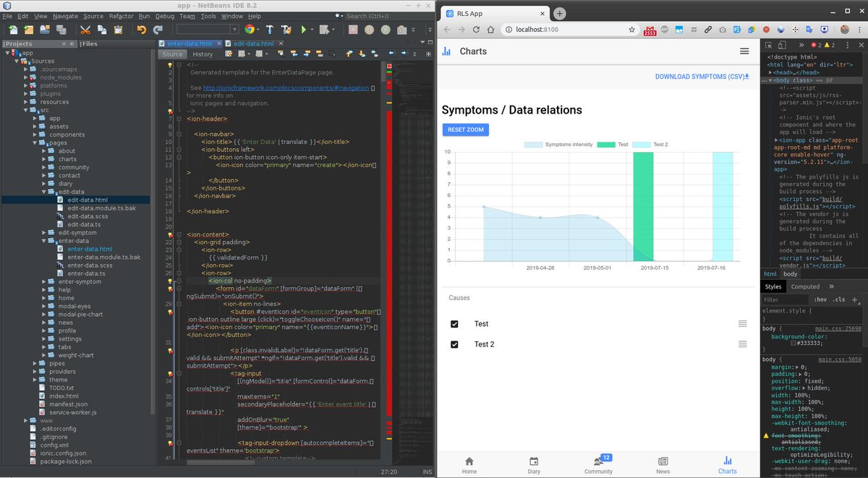The image size is (868, 478).
Task: Toggle Test dataset legend item on chart
Action: 613,145
